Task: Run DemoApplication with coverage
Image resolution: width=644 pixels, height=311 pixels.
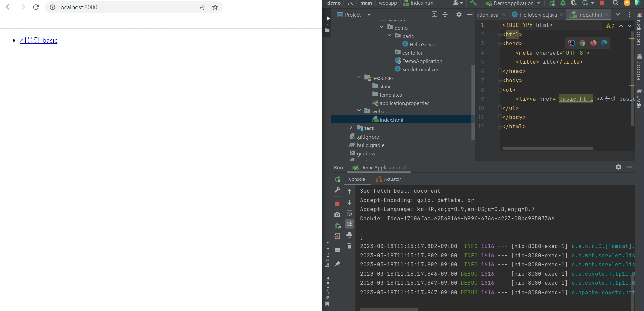Action: click(574, 3)
